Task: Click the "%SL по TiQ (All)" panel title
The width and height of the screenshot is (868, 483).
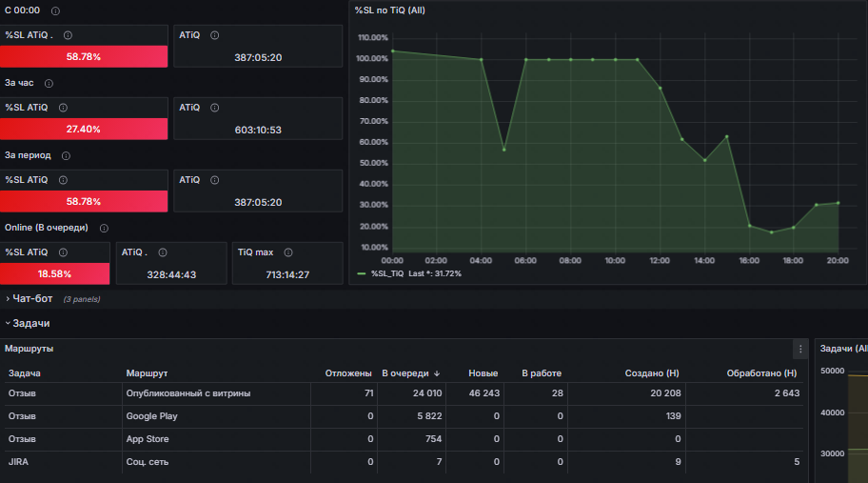Action: (x=390, y=10)
